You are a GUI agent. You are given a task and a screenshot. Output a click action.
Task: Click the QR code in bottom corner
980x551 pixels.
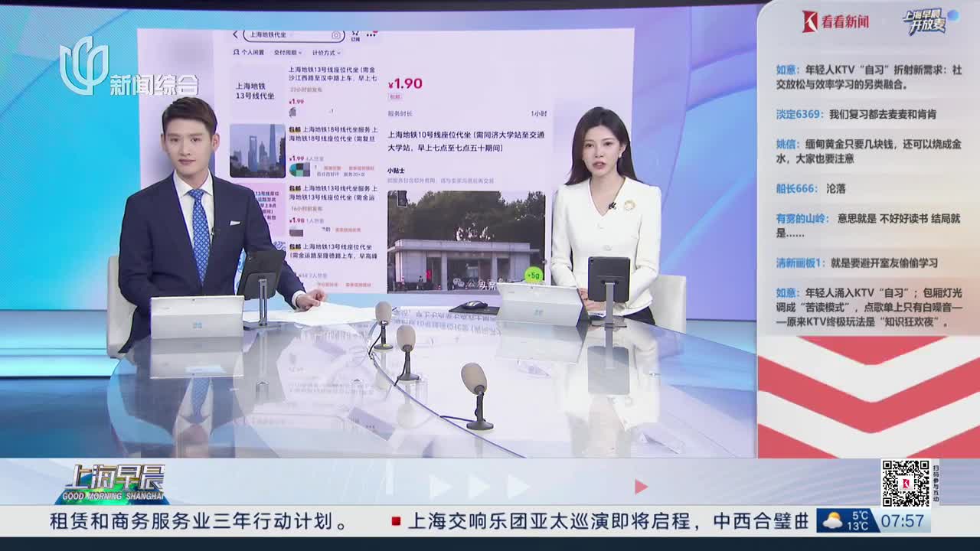click(905, 483)
